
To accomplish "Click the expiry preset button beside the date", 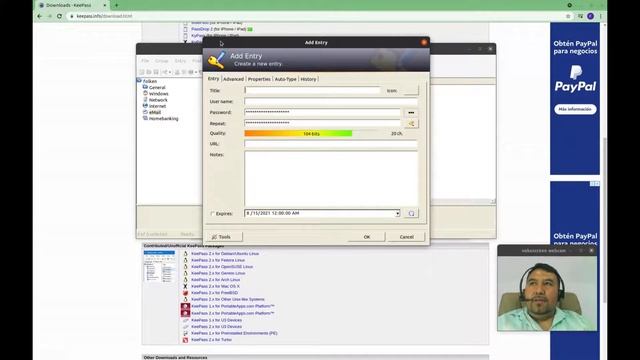I will tap(411, 213).
